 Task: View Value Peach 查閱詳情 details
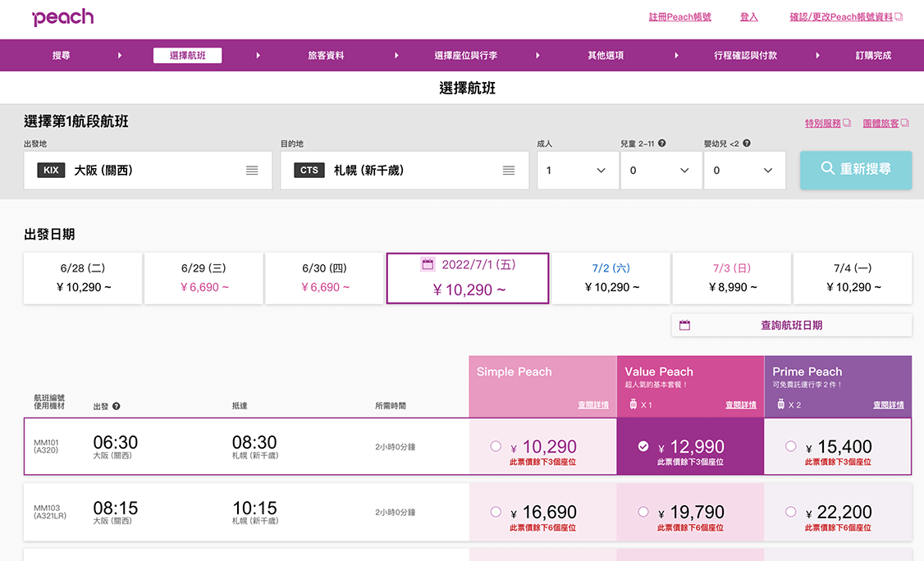pyautogui.click(x=741, y=405)
